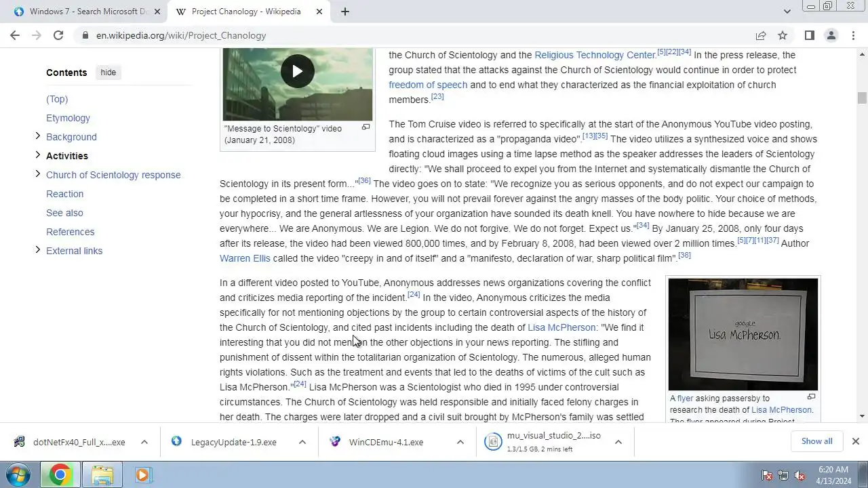The width and height of the screenshot is (868, 488).
Task: Click the browser forward arrow
Action: pos(37,35)
